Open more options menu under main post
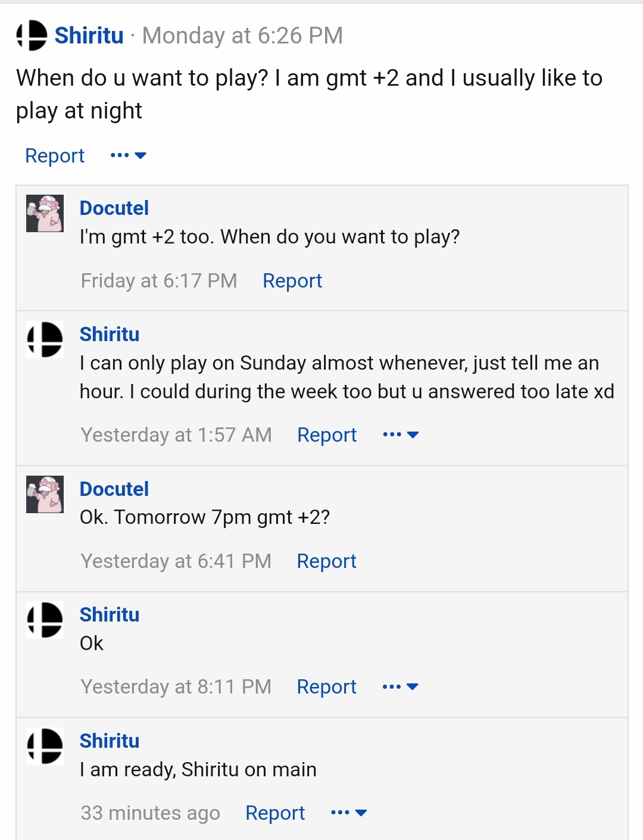Screen dimensions: 643x840 (x=128, y=155)
